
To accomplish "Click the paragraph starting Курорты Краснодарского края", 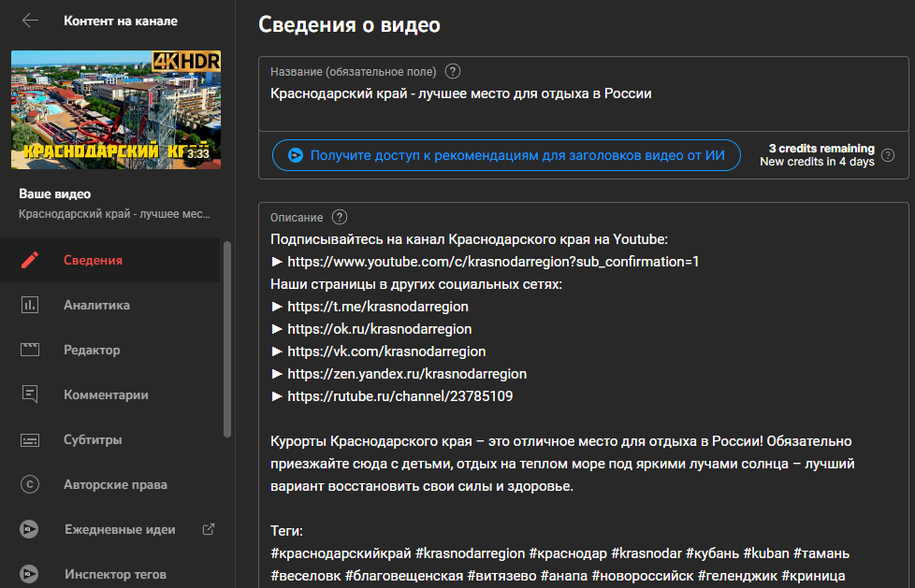I will click(562, 464).
